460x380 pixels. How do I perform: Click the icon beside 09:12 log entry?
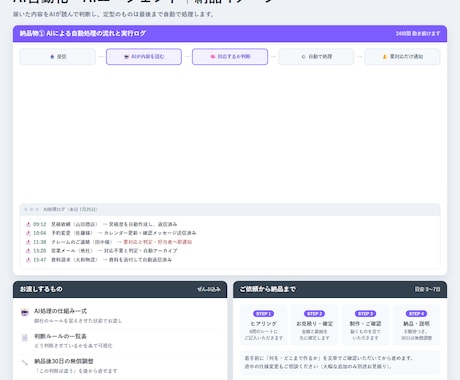pos(28,224)
